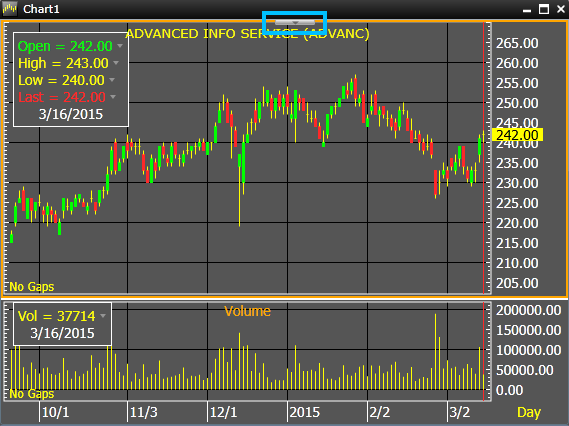Screen dimensions: 569x426
Task: Click the 11/3 date axis label
Action: (144, 412)
